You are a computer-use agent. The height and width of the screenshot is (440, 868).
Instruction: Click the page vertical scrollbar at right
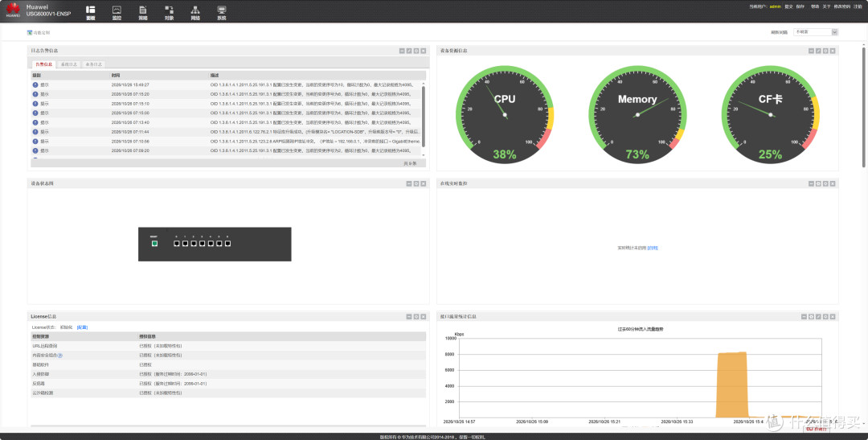863,105
